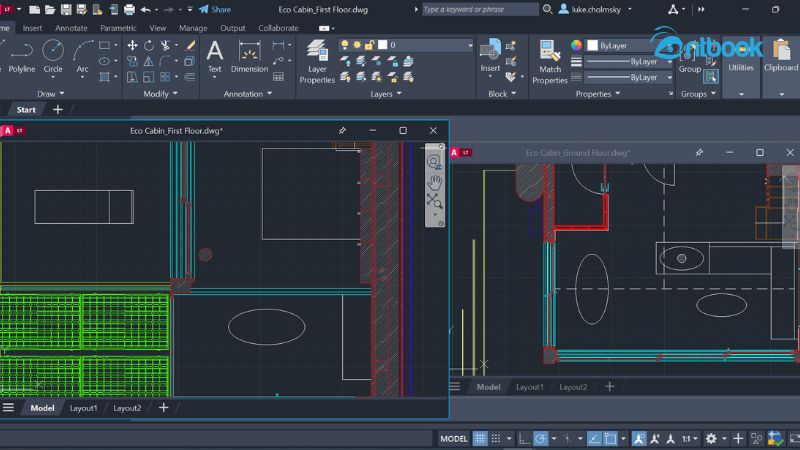Screen dimensions: 800x450
Task: Pin the Eco Cabin_Ground Floor window
Action: coord(699,153)
